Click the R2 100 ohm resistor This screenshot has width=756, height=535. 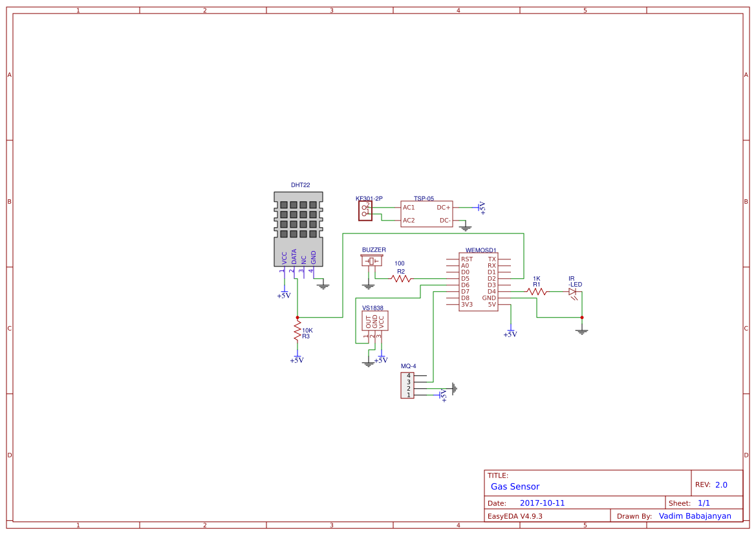[401, 279]
